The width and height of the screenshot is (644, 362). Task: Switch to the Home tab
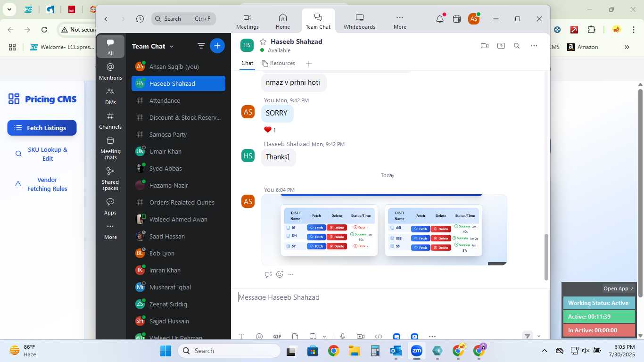tap(282, 21)
